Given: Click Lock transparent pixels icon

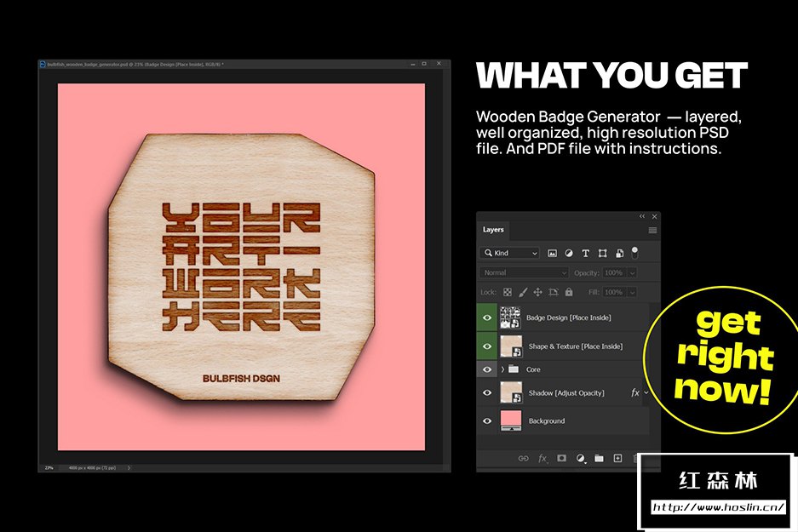Looking at the screenshot, I should [508, 293].
